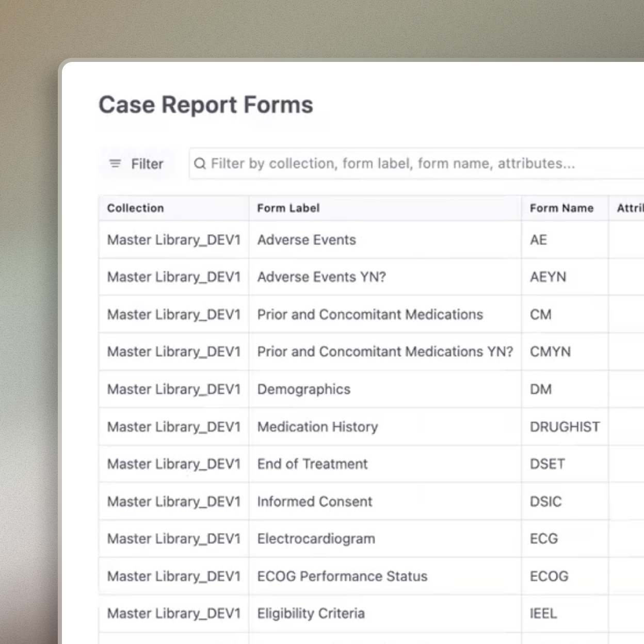Click the DRUGHIST form name cell
This screenshot has height=644, width=644.
565,427
